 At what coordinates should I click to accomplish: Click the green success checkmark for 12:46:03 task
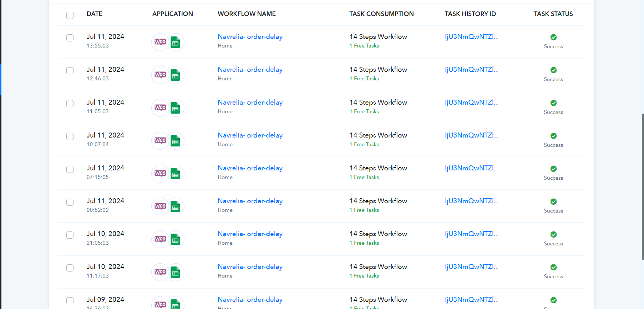553,70
